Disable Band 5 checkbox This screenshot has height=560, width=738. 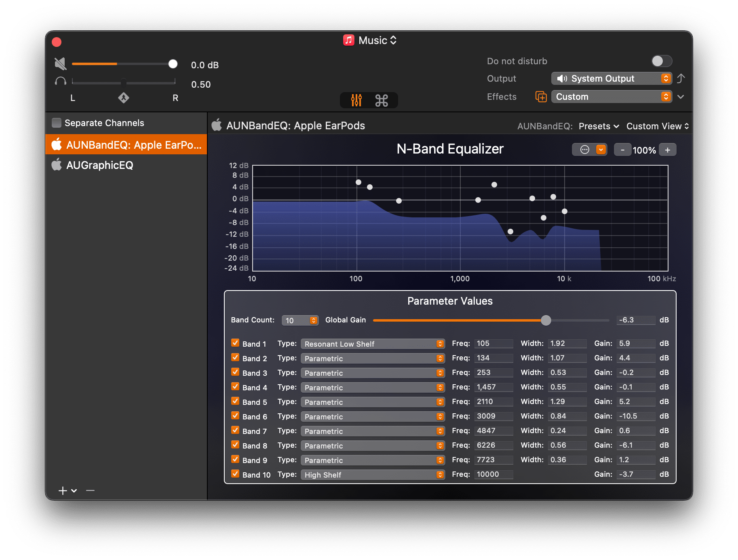pos(235,401)
